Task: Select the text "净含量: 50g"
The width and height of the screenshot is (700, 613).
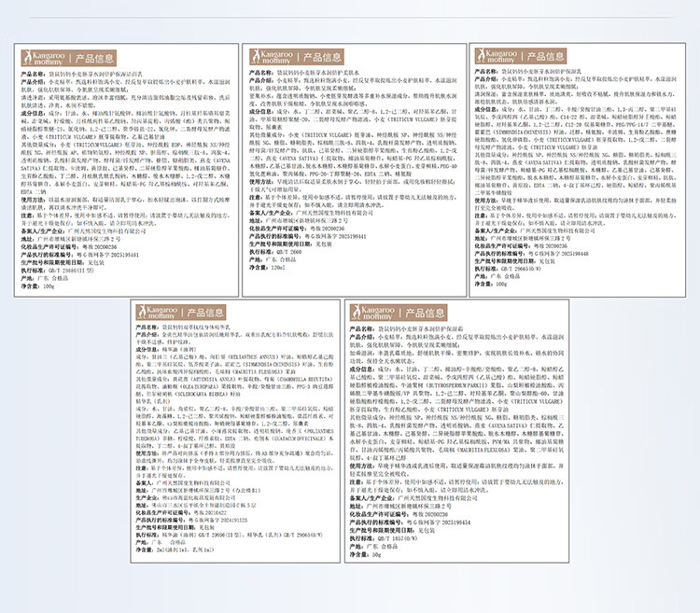Action: tap(365, 554)
